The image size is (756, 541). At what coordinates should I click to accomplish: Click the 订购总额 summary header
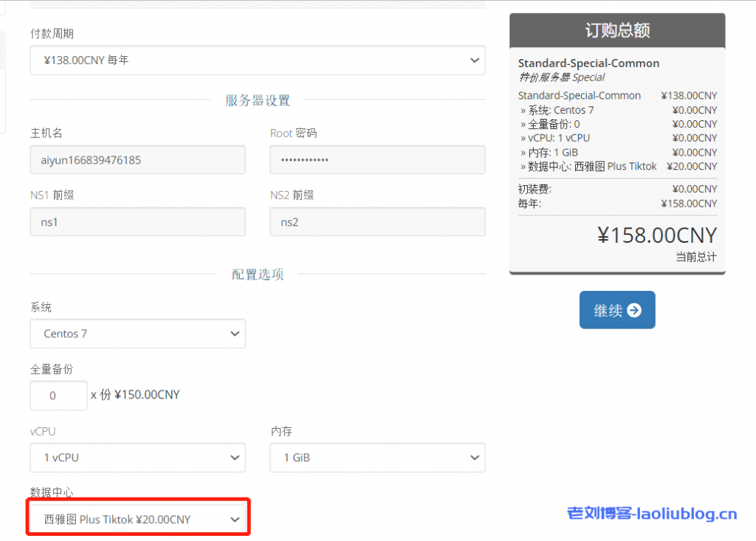point(617,30)
